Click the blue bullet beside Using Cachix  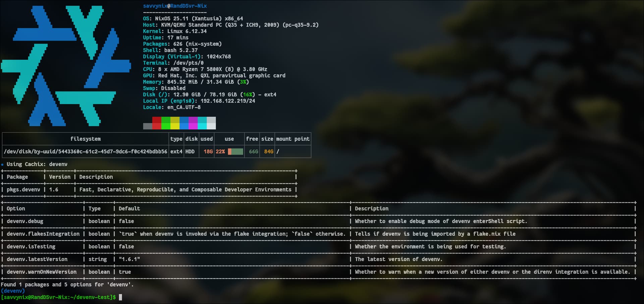tap(3, 164)
